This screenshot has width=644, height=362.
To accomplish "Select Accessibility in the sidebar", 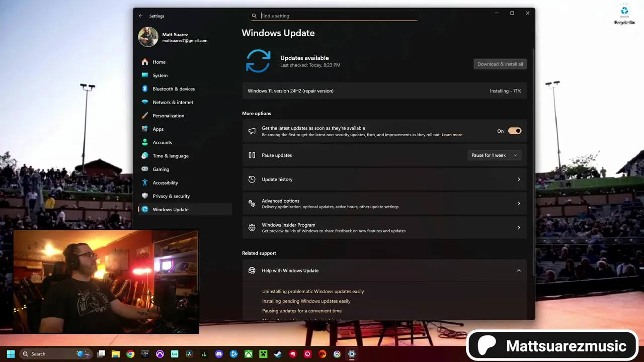I will pyautogui.click(x=185, y=183).
